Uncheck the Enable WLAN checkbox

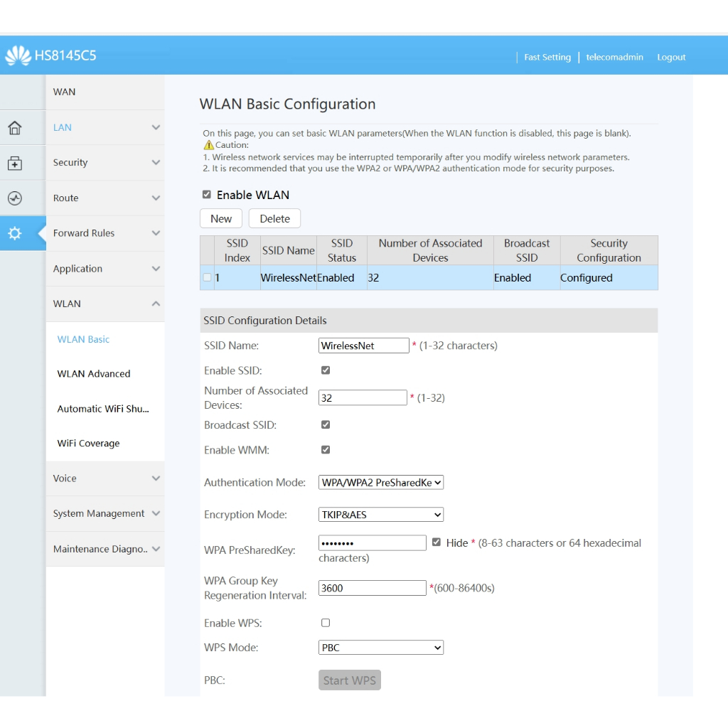tap(207, 195)
